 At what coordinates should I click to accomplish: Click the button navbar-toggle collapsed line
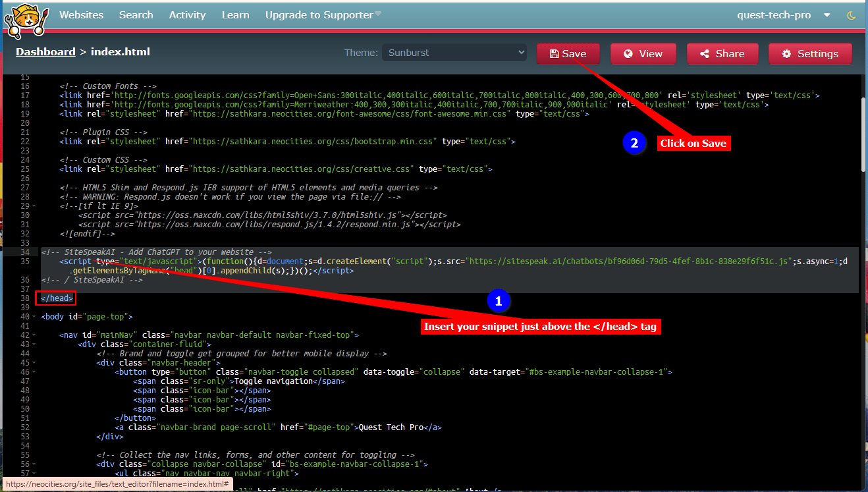coord(393,372)
